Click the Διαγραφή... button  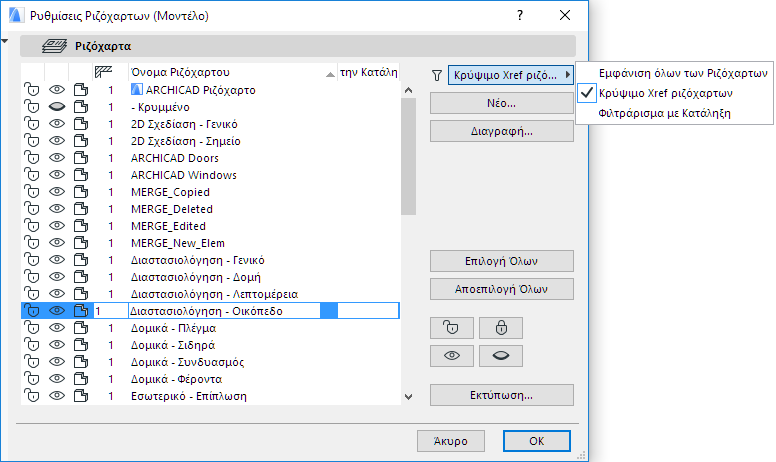pyautogui.click(x=501, y=132)
